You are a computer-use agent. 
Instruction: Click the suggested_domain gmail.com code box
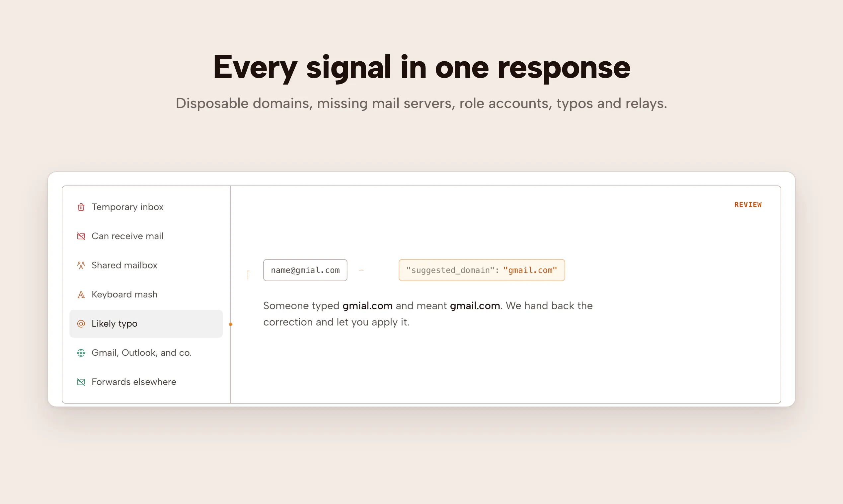[x=482, y=270]
